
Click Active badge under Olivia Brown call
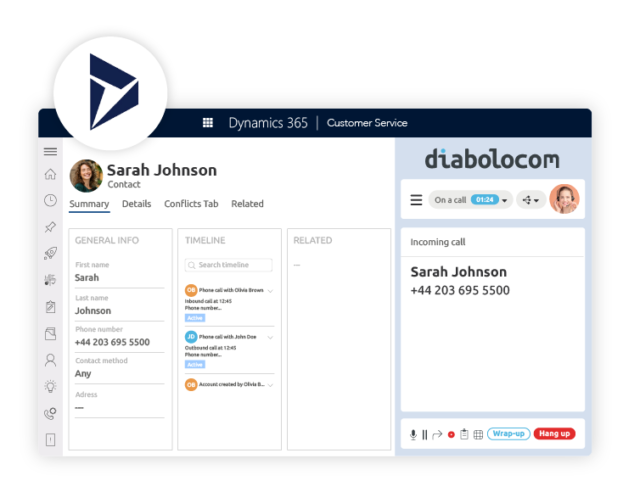(195, 318)
